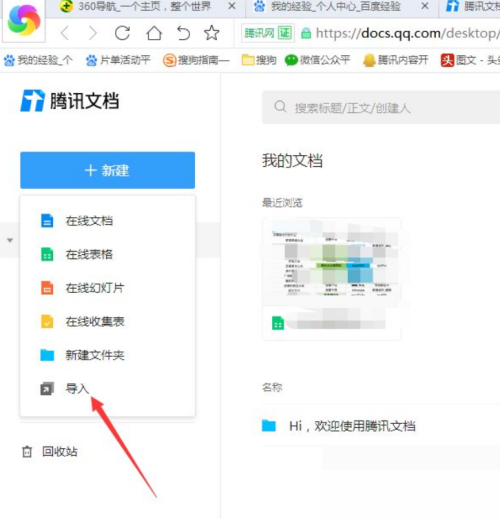Click the 我的文档 heading
The height and width of the screenshot is (519, 500).
[x=293, y=161]
